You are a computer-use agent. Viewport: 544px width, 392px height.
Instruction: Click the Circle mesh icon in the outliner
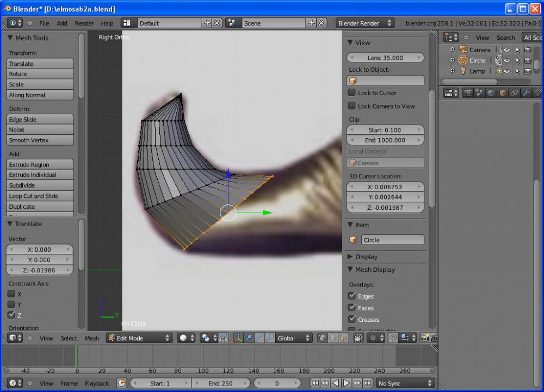(x=463, y=60)
